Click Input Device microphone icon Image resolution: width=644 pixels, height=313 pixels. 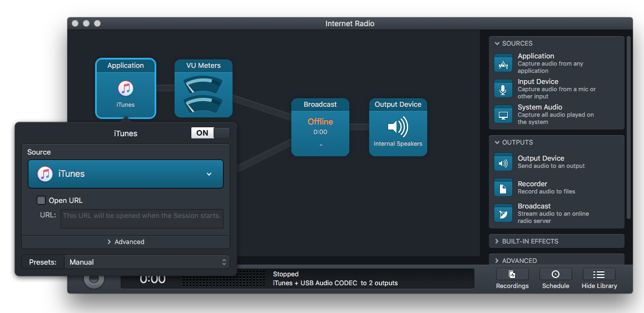pyautogui.click(x=503, y=88)
